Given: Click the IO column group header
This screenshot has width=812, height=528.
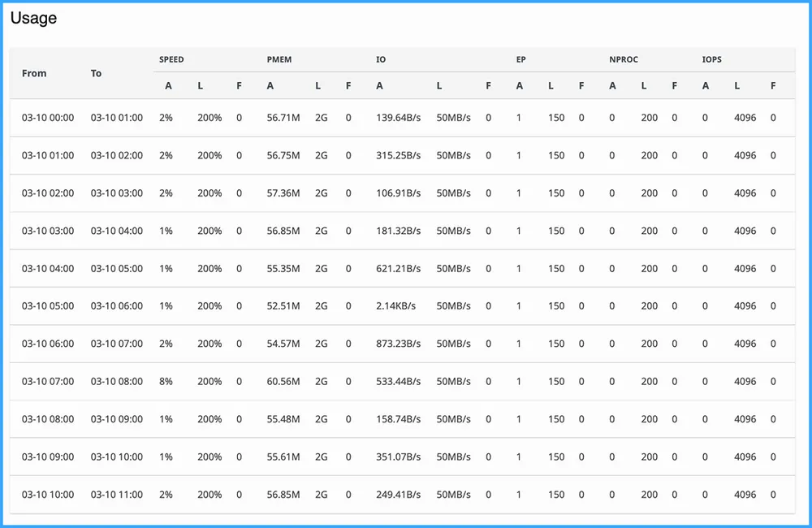Looking at the screenshot, I should [x=381, y=59].
